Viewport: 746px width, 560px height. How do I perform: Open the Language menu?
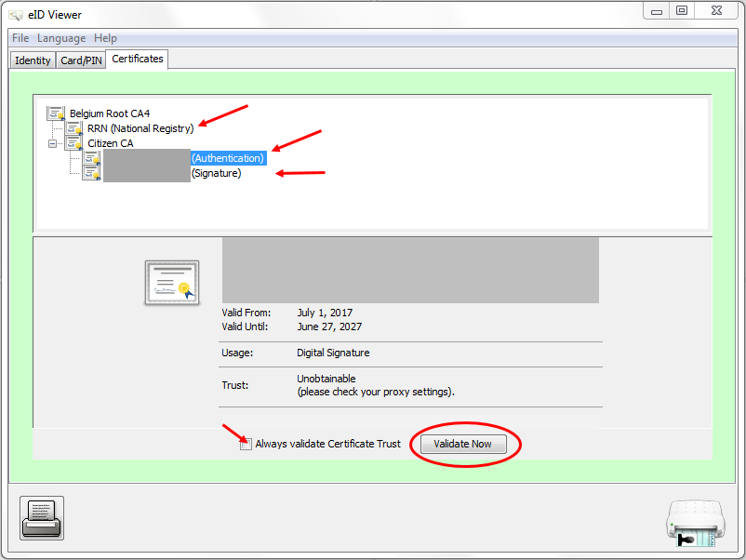[61, 38]
